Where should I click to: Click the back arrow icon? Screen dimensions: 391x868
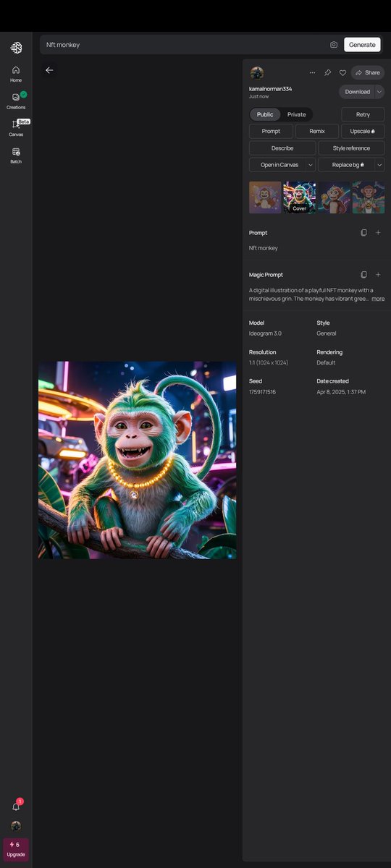pyautogui.click(x=49, y=70)
